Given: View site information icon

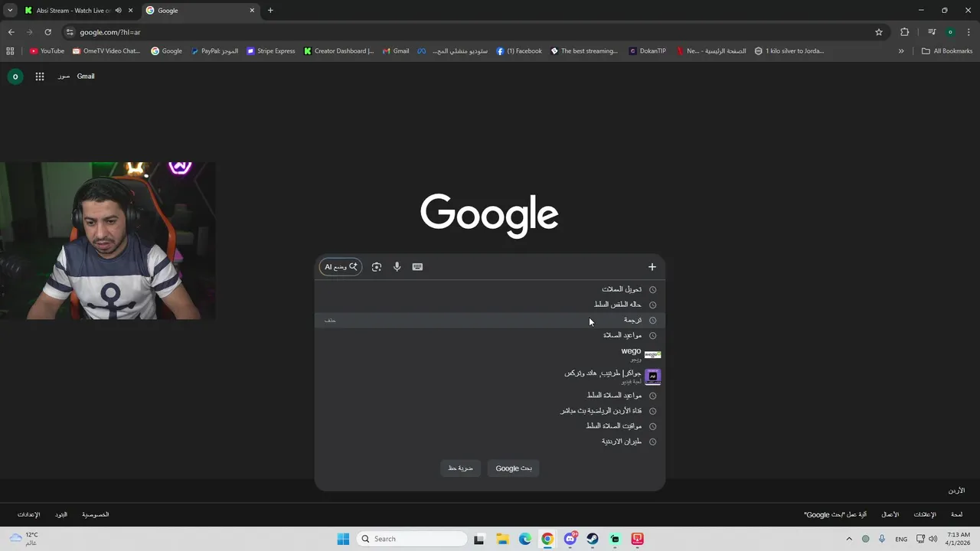Looking at the screenshot, I should pos(70,32).
